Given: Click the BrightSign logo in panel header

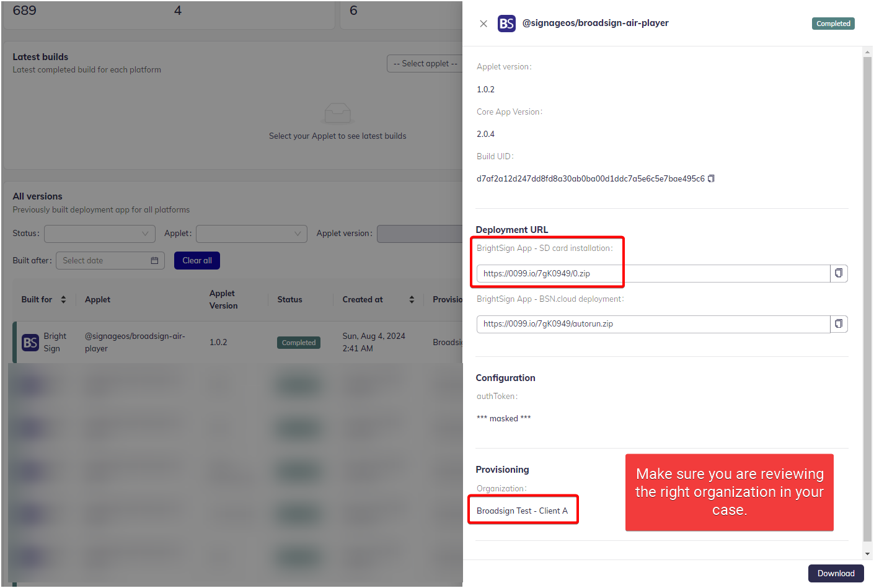Looking at the screenshot, I should [506, 24].
